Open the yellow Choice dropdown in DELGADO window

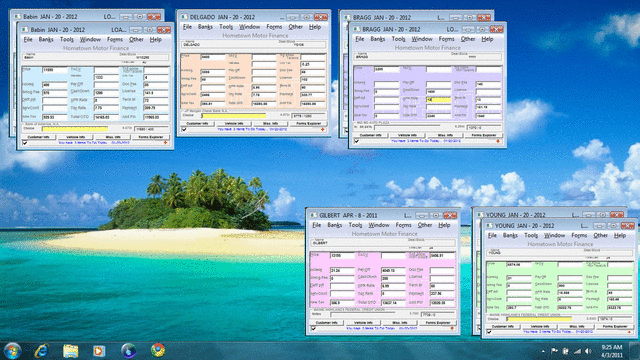233,116
